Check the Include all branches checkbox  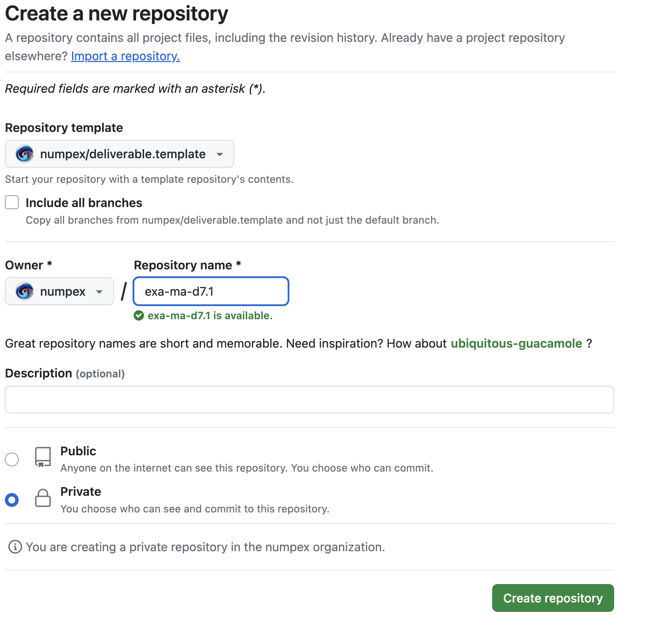12,202
